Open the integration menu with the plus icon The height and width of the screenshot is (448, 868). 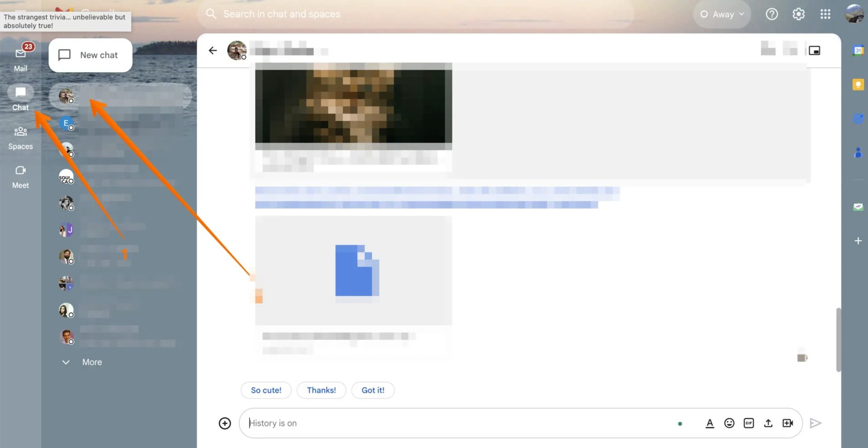pos(225,423)
